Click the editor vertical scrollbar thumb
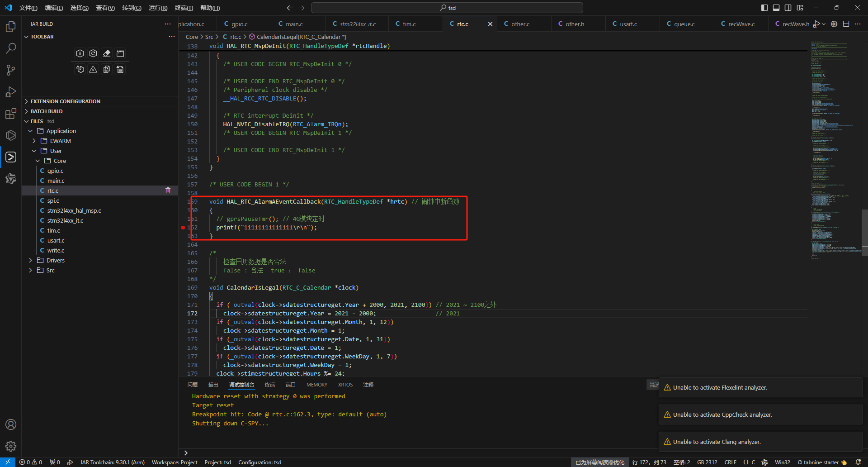The image size is (868, 467). [x=865, y=233]
